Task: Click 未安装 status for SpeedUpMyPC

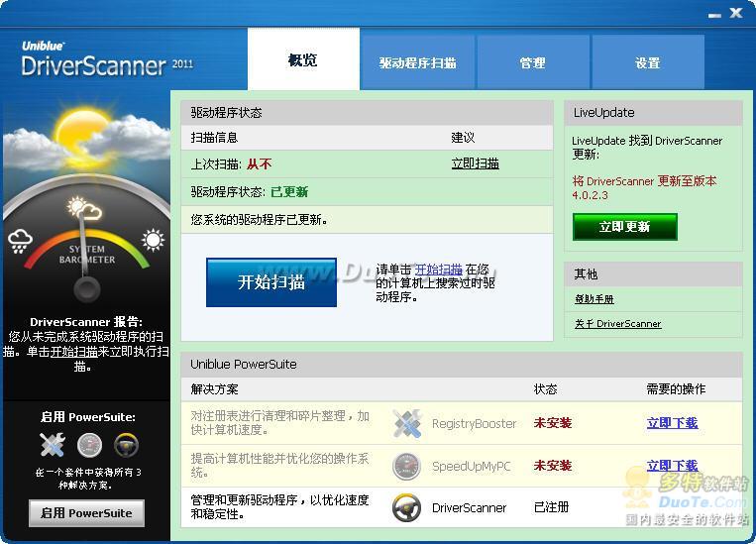Action: (553, 466)
